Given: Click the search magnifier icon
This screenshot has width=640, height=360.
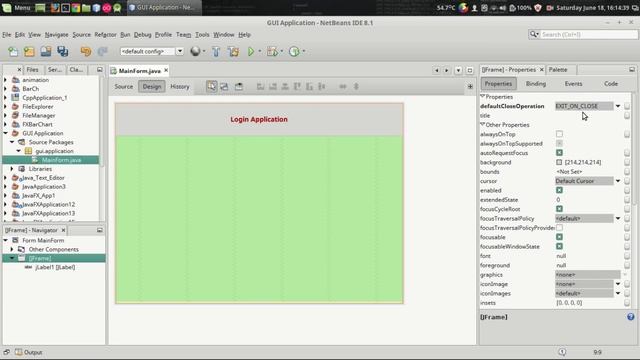Looking at the screenshot, I should point(534,34).
